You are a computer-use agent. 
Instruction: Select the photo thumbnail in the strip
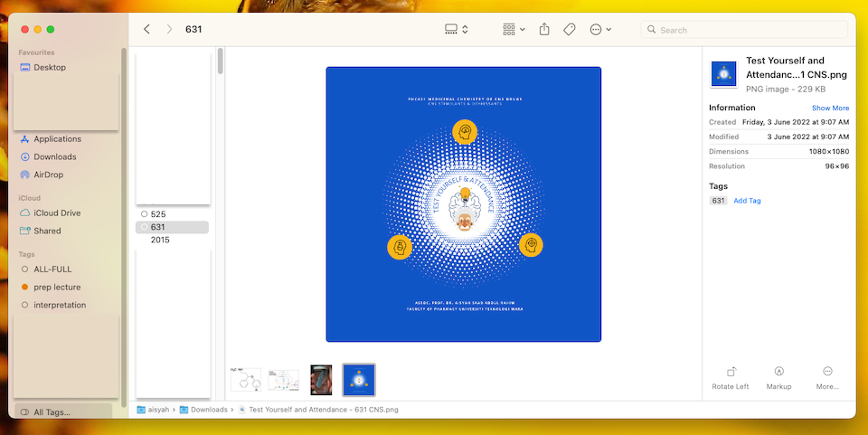coord(321,380)
